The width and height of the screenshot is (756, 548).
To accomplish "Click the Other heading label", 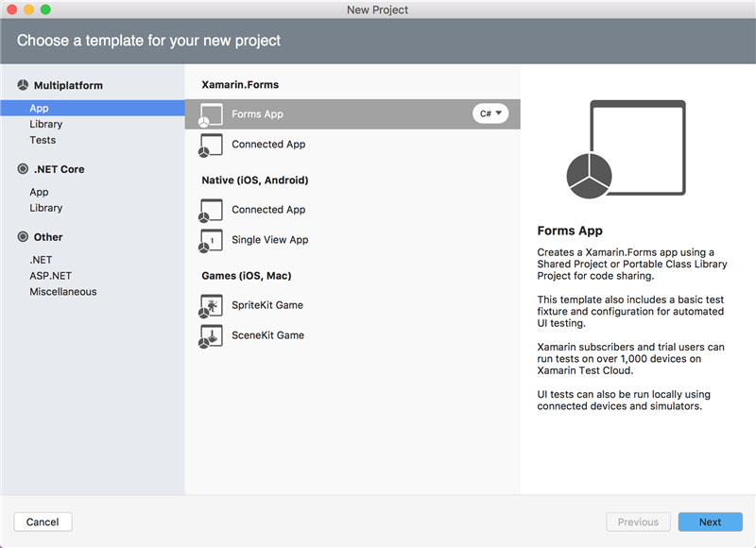I will pos(48,237).
